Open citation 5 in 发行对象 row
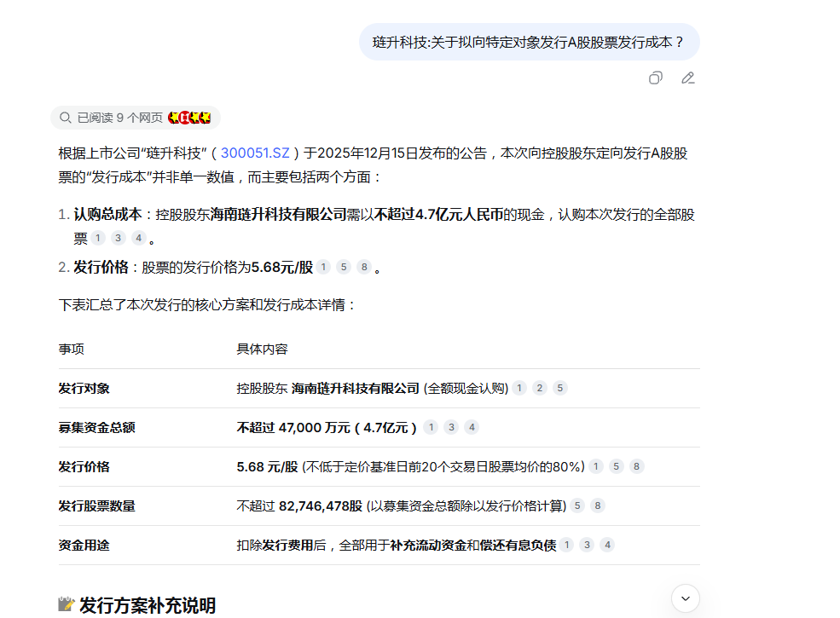 559,388
